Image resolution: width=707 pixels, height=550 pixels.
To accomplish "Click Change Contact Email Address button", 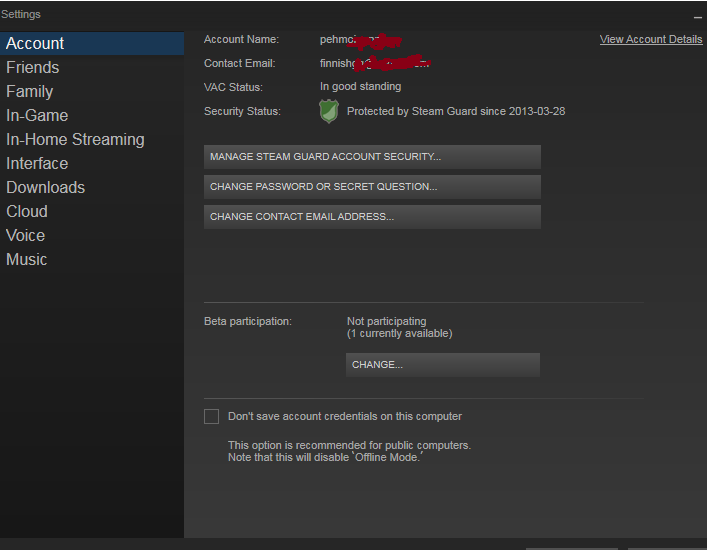I will [x=372, y=217].
